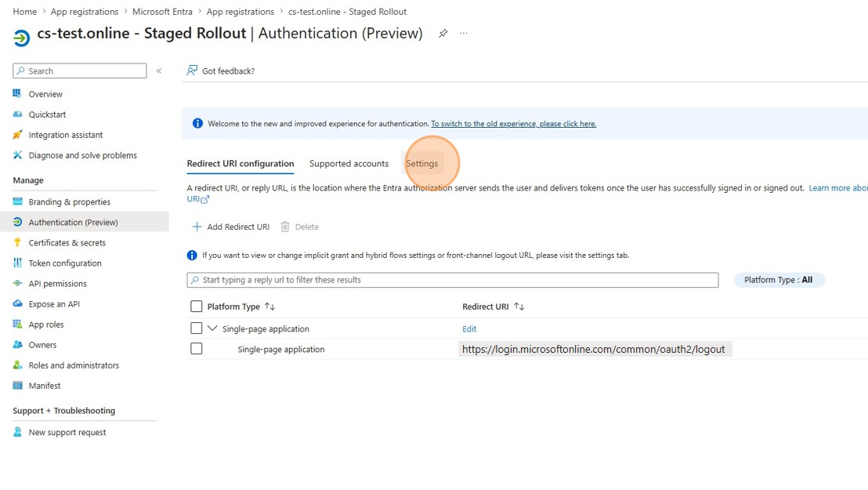Open the Platform Type : All filter
Screen dimensions: 868x490
779,280
